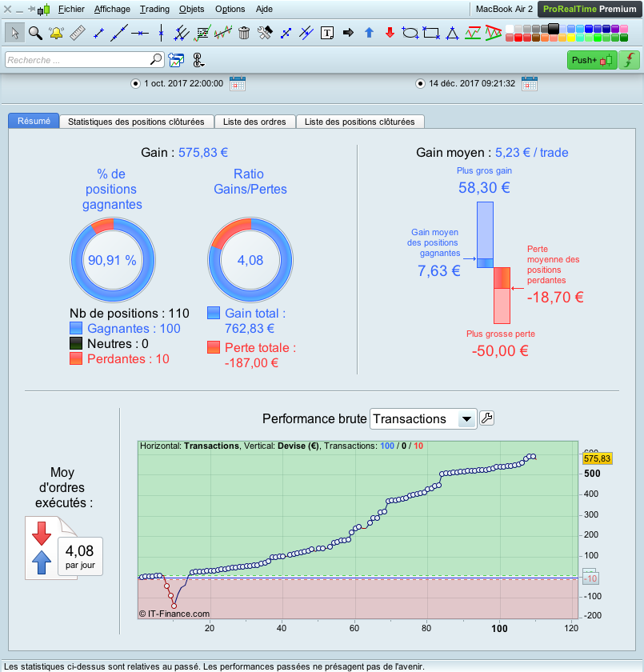Click the Push+ button
The width and height of the screenshot is (644, 672).
coord(592,60)
